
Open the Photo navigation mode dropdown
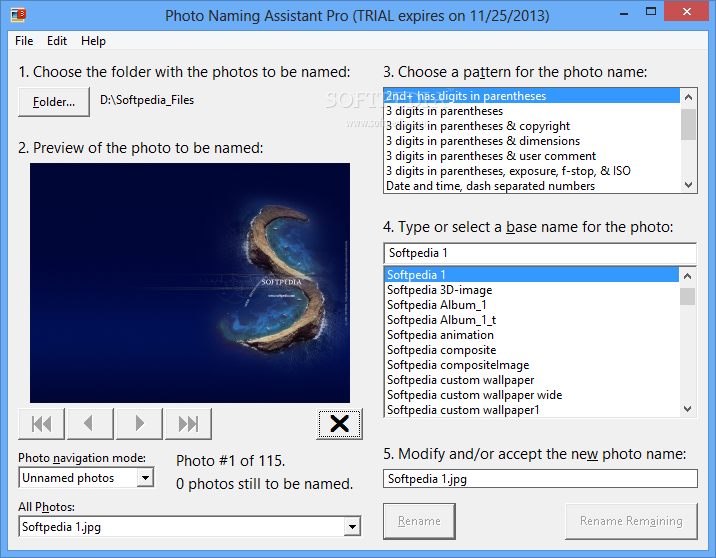tap(145, 478)
